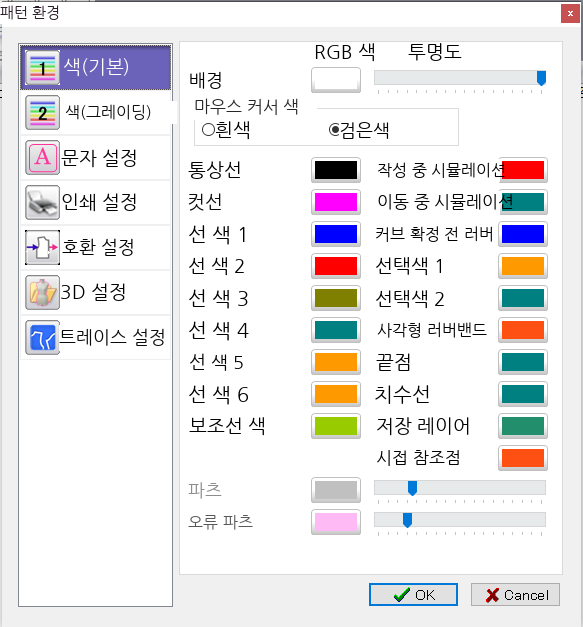583x627 pixels.
Task: Change the 파츠 gray swatch
Action: (336, 490)
